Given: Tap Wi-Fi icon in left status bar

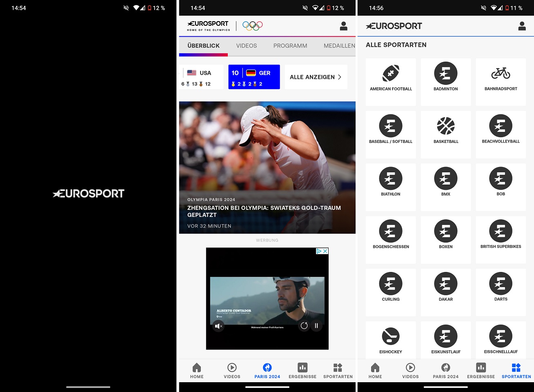Looking at the screenshot, I should pyautogui.click(x=136, y=8).
